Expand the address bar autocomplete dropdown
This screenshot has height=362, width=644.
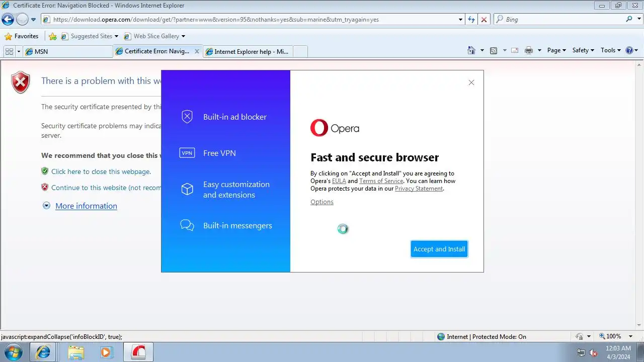point(460,20)
